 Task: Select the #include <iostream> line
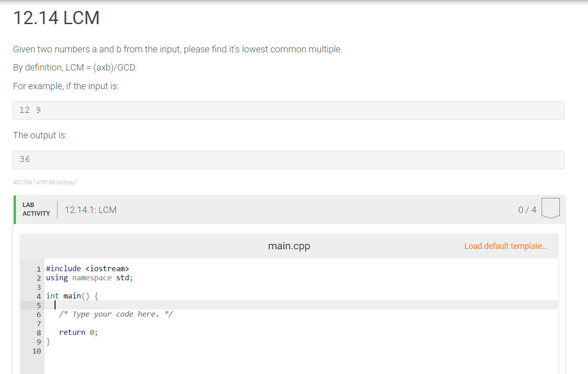(x=87, y=268)
